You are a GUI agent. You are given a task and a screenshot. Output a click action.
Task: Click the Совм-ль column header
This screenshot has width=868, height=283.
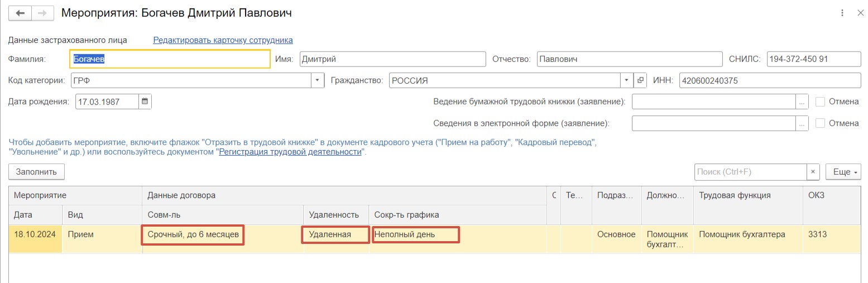[223, 214]
